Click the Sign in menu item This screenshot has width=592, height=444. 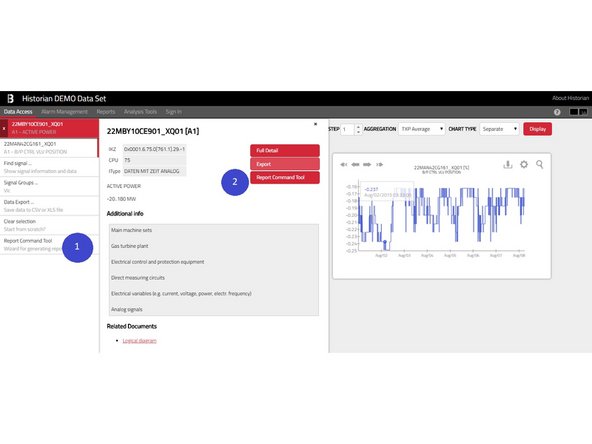point(173,112)
